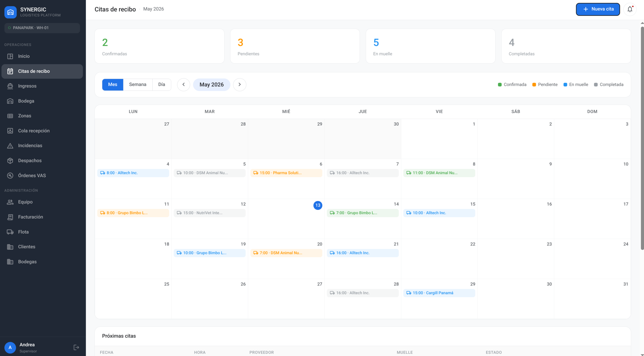Viewport: 644px width, 356px height.
Task: Click the Bodega warehouse icon
Action: tap(10, 101)
